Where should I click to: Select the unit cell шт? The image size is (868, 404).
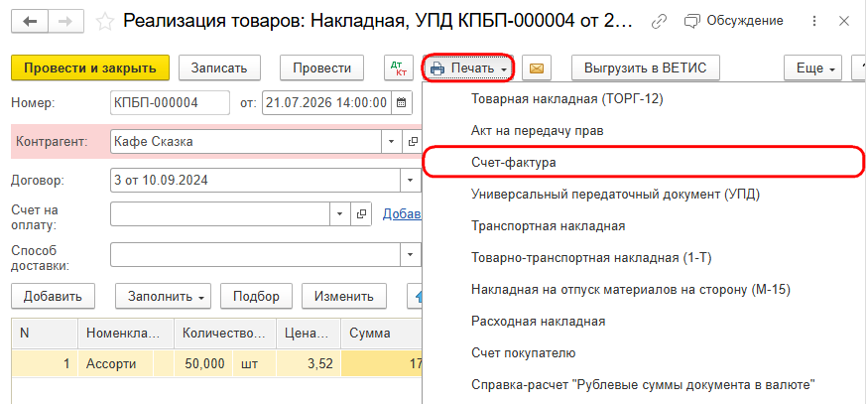[x=255, y=364]
